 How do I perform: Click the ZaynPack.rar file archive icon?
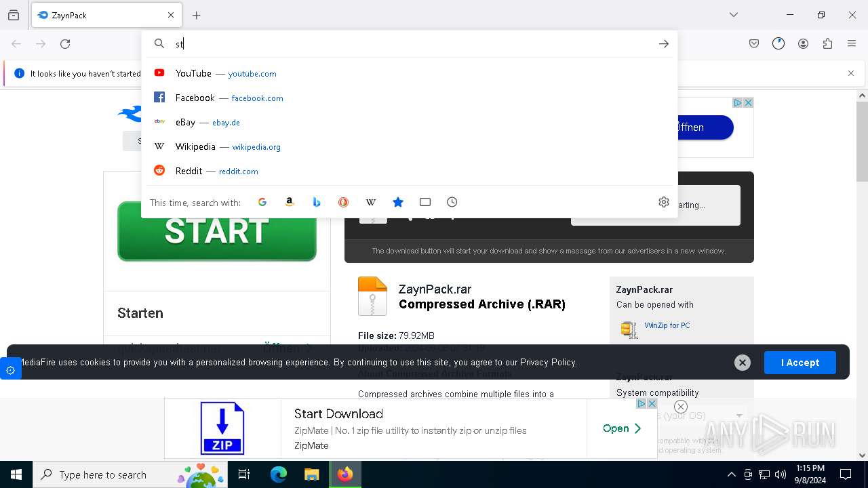pos(372,296)
